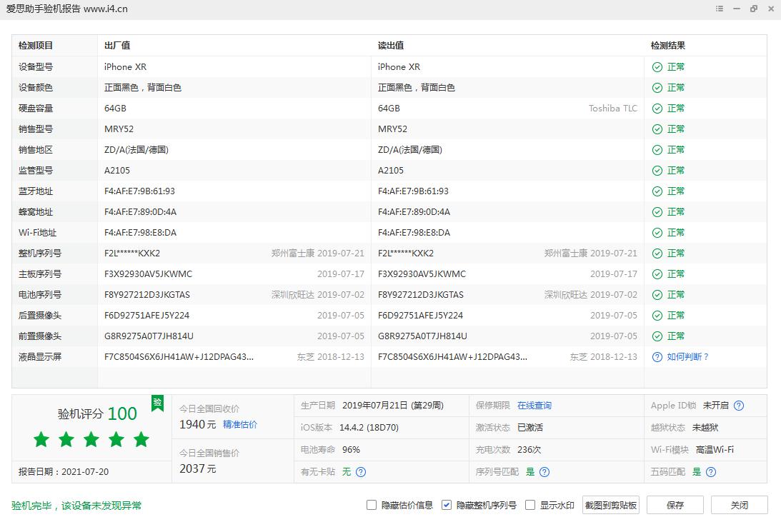Viewport: 781px width, 532px height.
Task: Click the question mark icon beside 如何判断
Action: coord(657,356)
